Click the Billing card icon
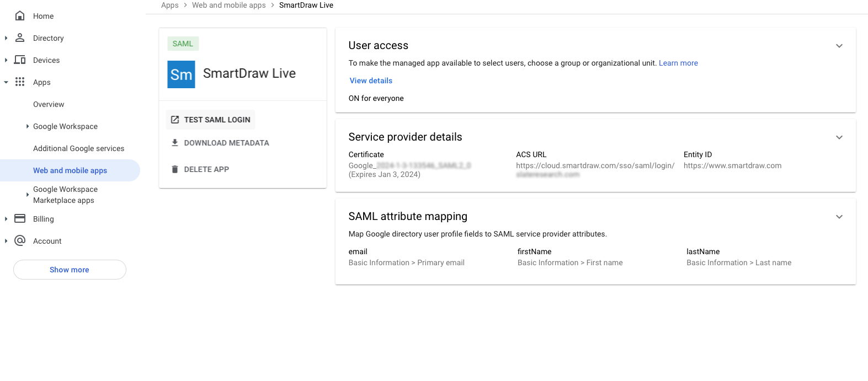The width and height of the screenshot is (868, 381). click(20, 219)
